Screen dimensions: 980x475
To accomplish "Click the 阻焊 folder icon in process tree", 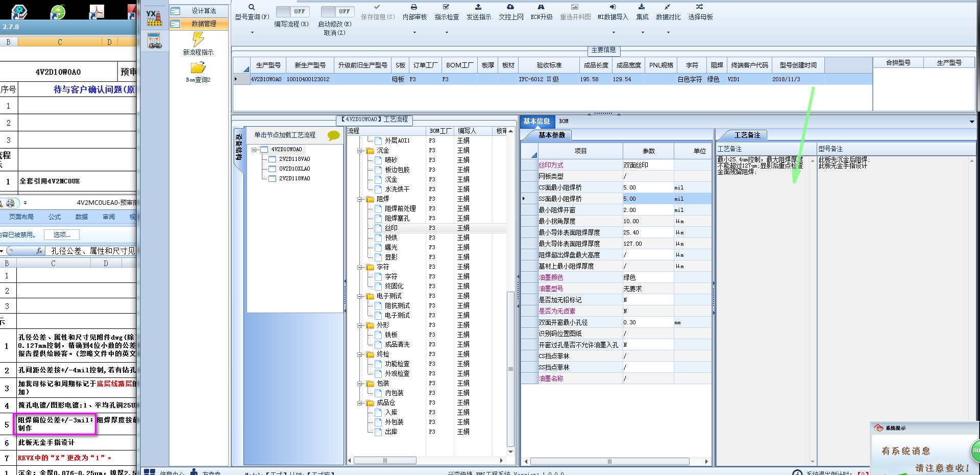I will [370, 199].
